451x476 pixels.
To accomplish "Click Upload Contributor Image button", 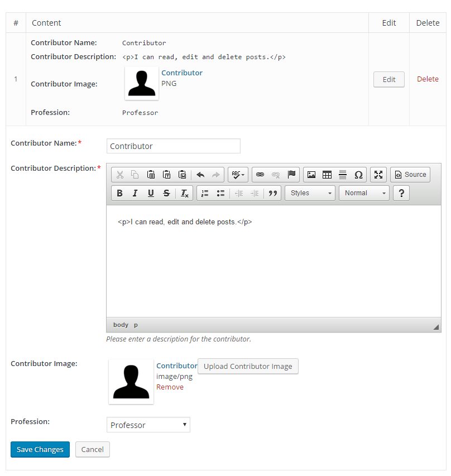I will tap(248, 367).
